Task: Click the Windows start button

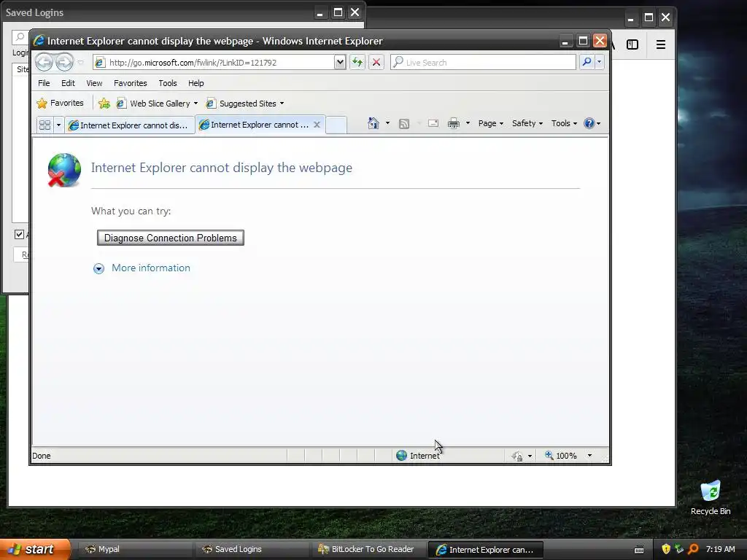Action: 35,549
